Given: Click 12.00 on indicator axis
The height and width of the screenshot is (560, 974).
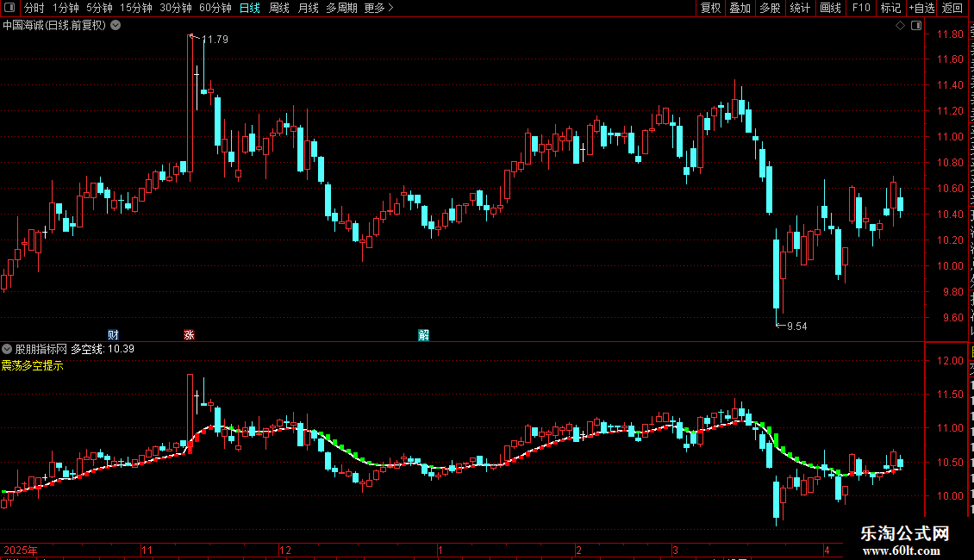Looking at the screenshot, I should coord(950,361).
